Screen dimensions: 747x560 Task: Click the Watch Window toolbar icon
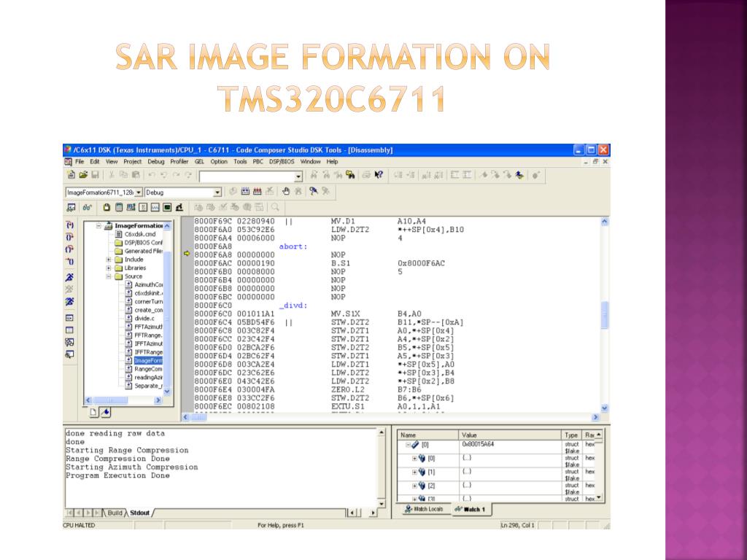point(71,207)
